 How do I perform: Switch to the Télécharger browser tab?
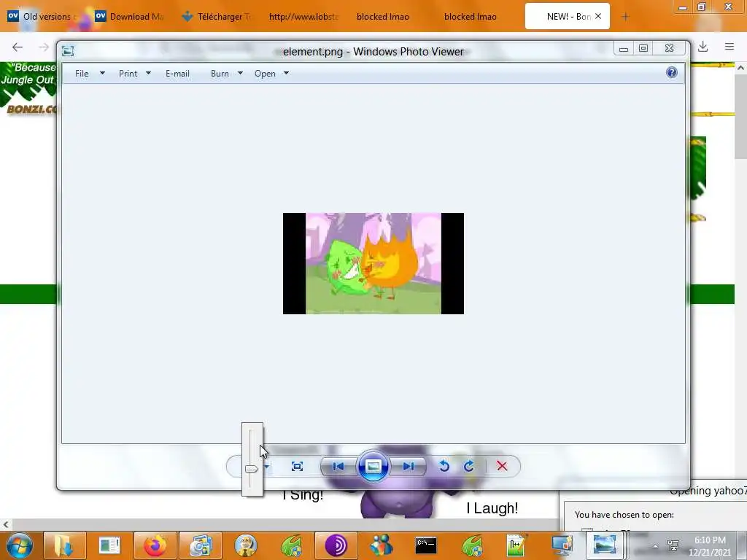pos(217,17)
